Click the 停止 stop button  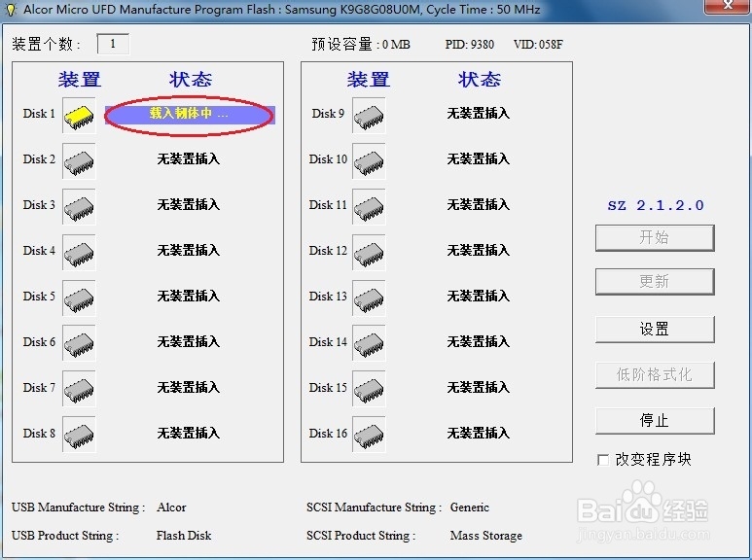[x=655, y=420]
